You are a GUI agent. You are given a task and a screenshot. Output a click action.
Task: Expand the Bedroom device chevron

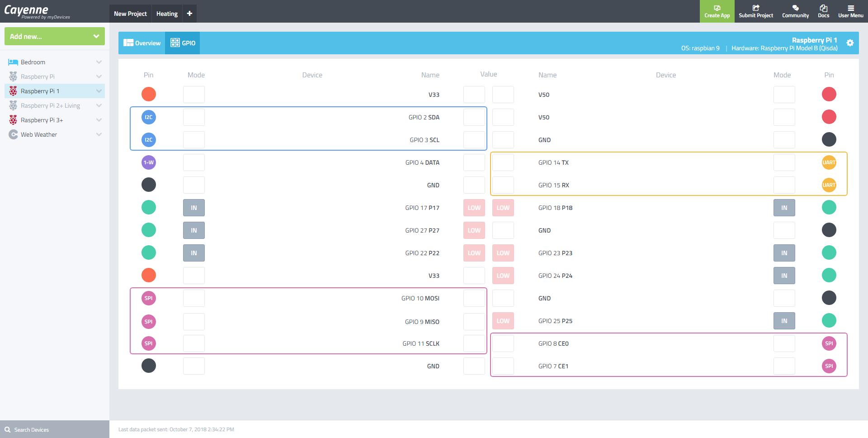click(99, 62)
